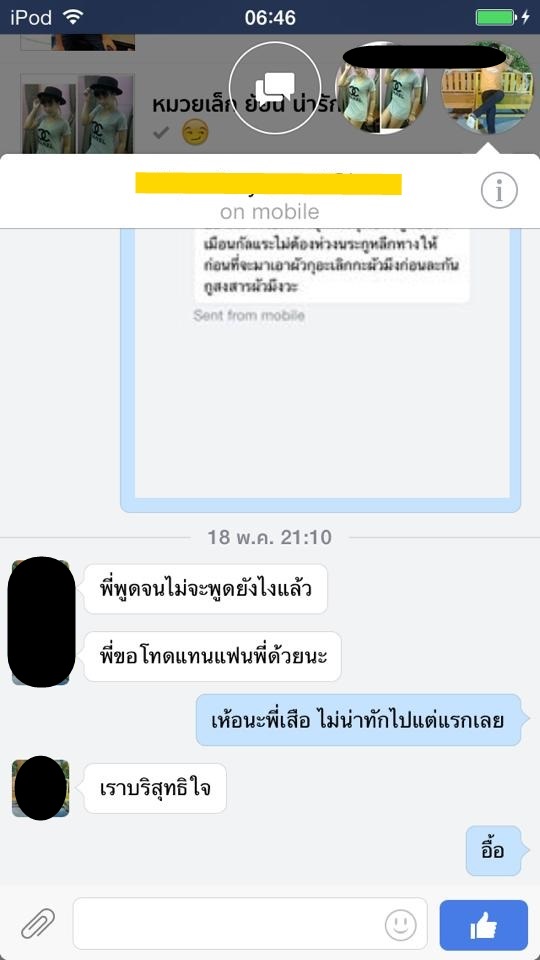The height and width of the screenshot is (960, 540).
Task: Open the smiley emoji picker
Action: click(x=400, y=925)
